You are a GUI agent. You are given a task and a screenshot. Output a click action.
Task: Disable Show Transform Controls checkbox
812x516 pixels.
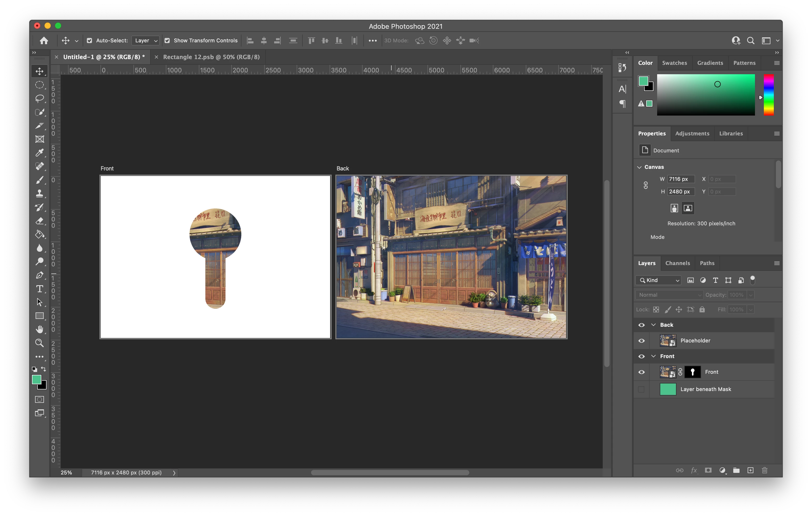click(167, 41)
